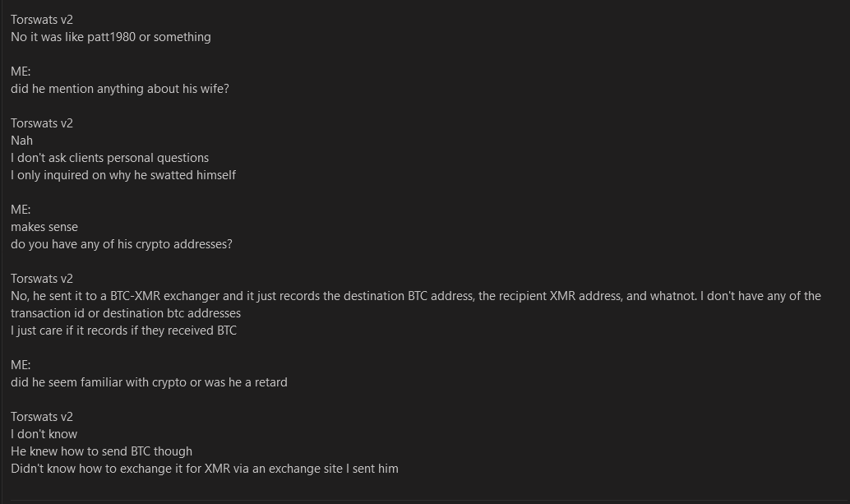Click "ME:" label above the crypto familiarity question
Viewport: 850px width, 504px height.
21,365
